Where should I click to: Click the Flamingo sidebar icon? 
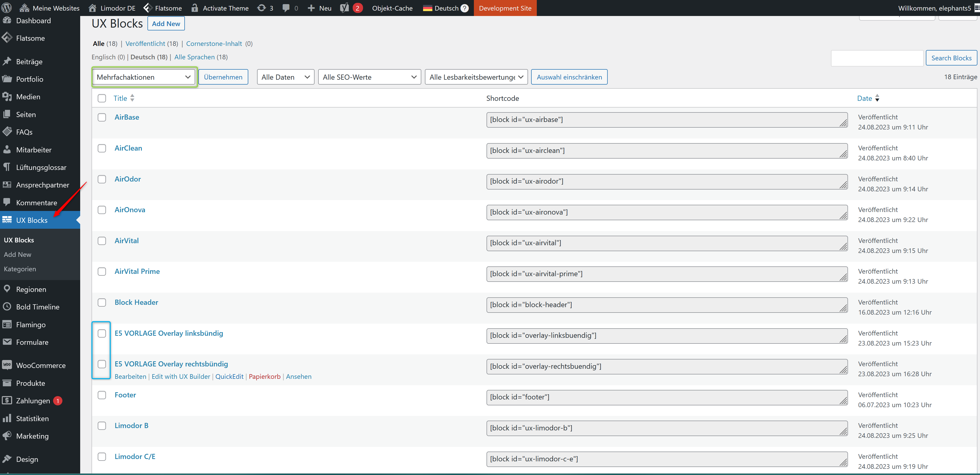7,324
